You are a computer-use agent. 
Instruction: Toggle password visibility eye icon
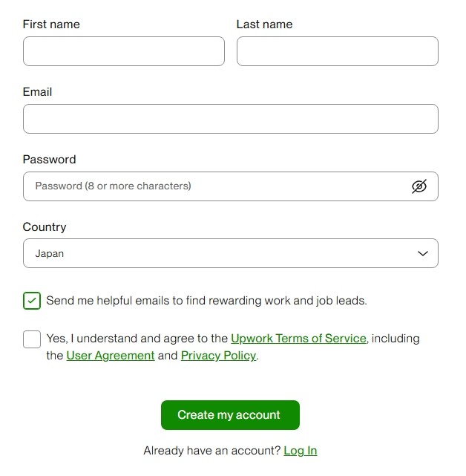coord(419,186)
